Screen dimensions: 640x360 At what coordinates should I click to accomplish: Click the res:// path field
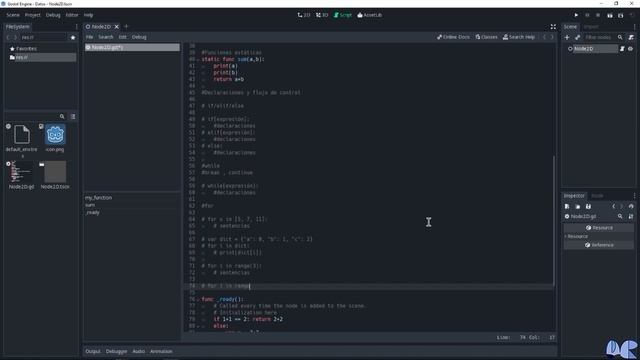point(43,37)
